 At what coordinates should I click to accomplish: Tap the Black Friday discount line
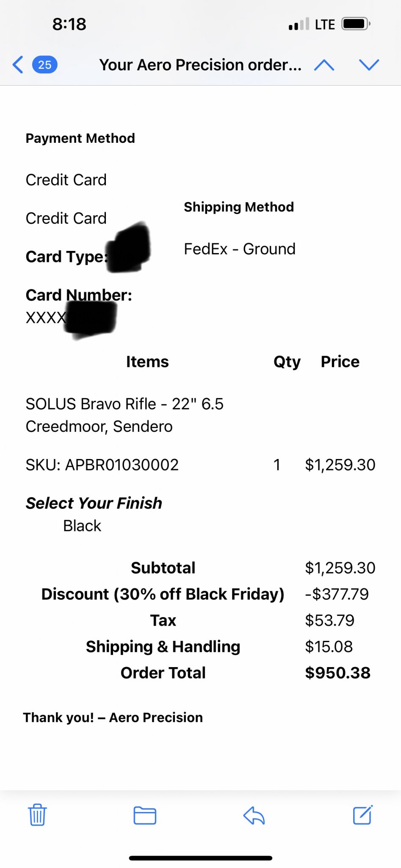pyautogui.click(x=163, y=594)
